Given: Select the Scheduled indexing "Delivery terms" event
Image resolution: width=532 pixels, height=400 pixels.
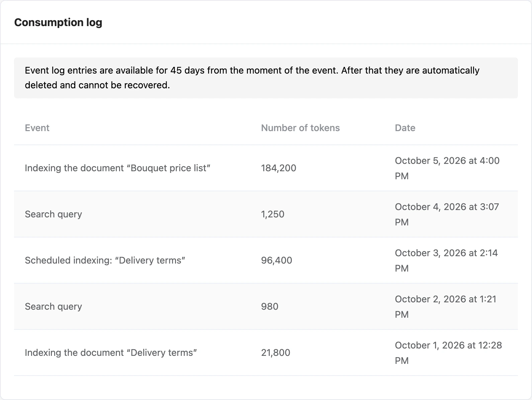Looking at the screenshot, I should pyautogui.click(x=105, y=260).
